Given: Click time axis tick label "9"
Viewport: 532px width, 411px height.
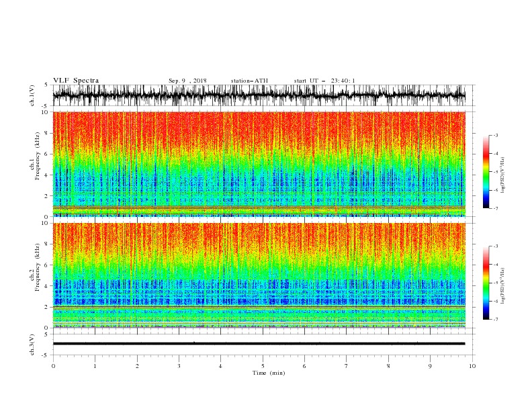Looking at the screenshot, I should [430, 366].
